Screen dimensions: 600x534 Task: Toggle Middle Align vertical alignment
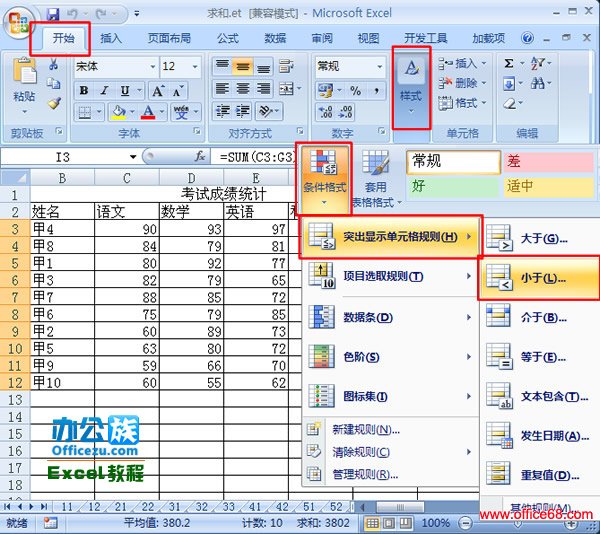coord(243,66)
